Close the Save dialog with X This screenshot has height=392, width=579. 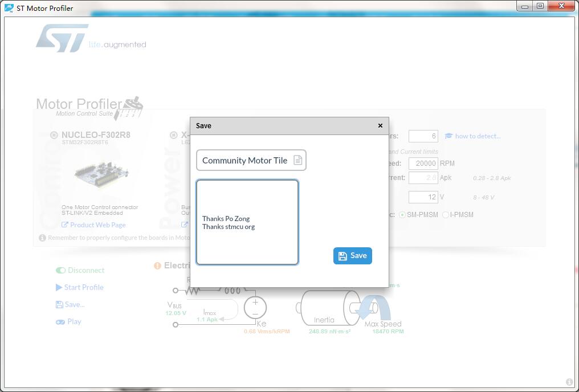[380, 125]
